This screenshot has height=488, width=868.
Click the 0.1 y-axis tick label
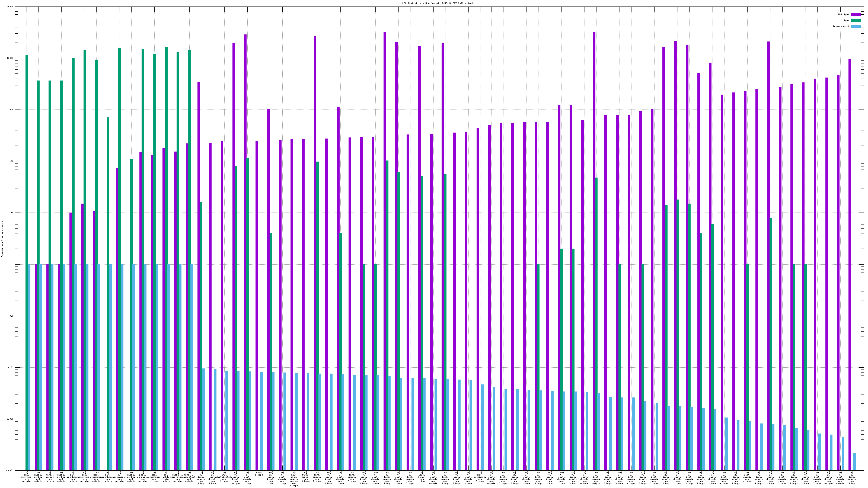coord(12,316)
